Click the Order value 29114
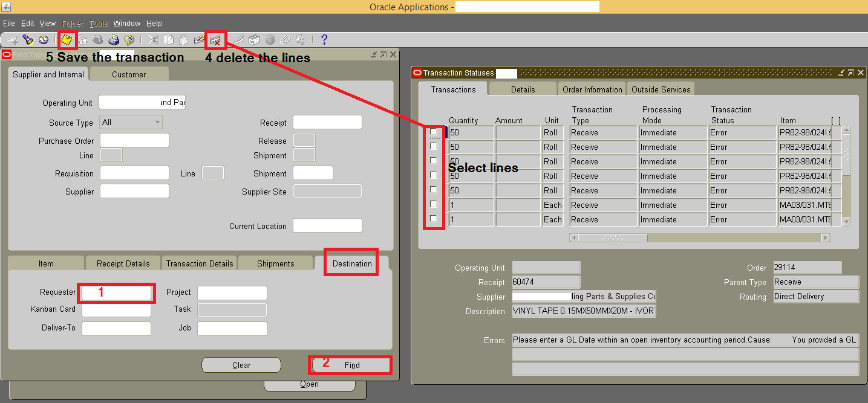The height and width of the screenshot is (403, 868). pyautogui.click(x=807, y=267)
